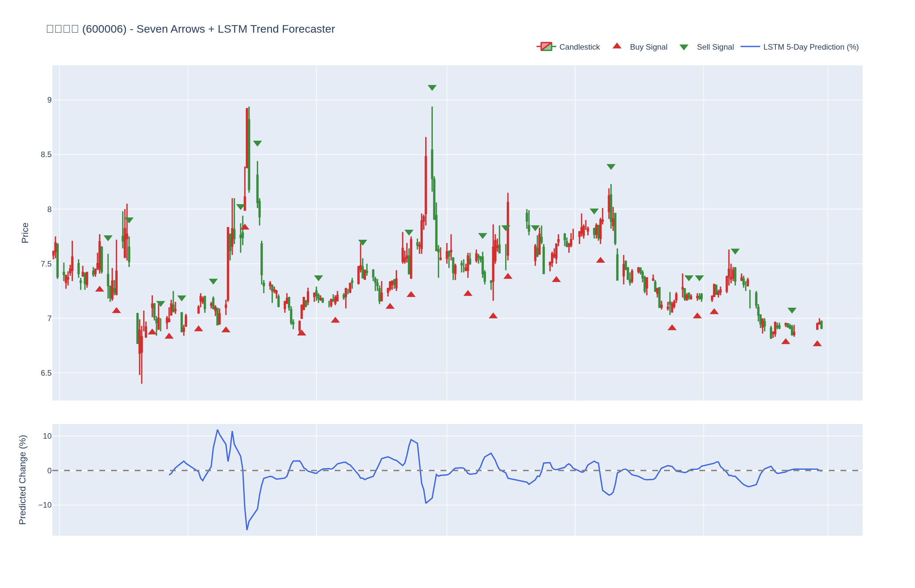
Task: Click the rightmost red buy signal marker
Action: click(x=817, y=344)
